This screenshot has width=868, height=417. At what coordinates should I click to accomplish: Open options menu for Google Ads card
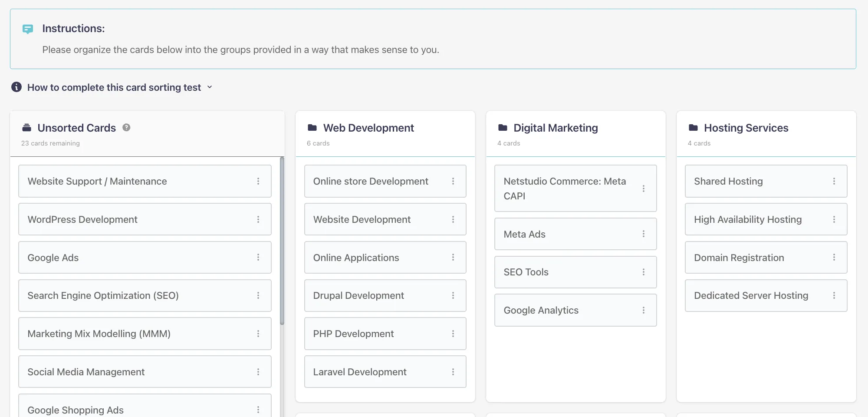(x=258, y=258)
